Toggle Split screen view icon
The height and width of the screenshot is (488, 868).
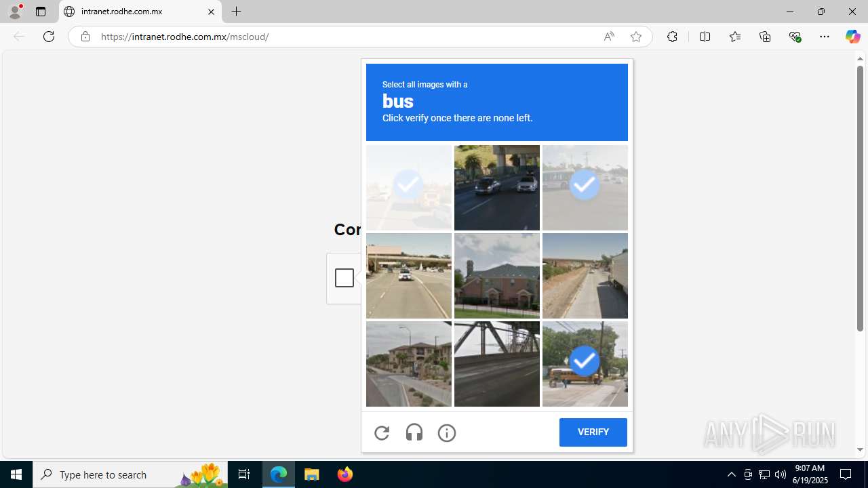point(705,37)
